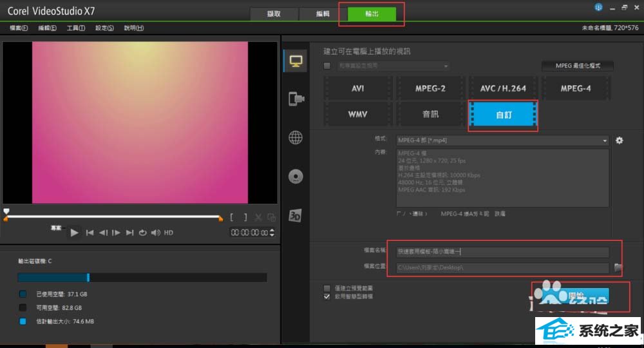Click the MPEG optimizer button
Image resolution: width=644 pixels, height=348 pixels.
click(x=576, y=66)
